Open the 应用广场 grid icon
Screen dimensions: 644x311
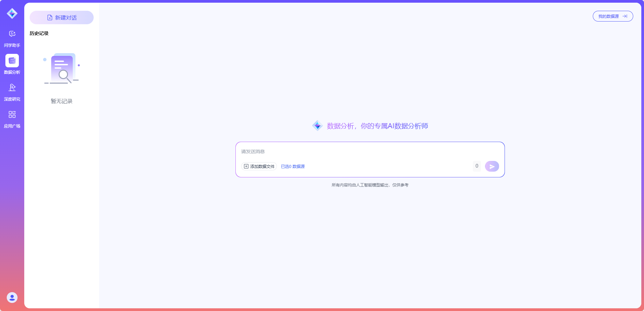[12, 115]
